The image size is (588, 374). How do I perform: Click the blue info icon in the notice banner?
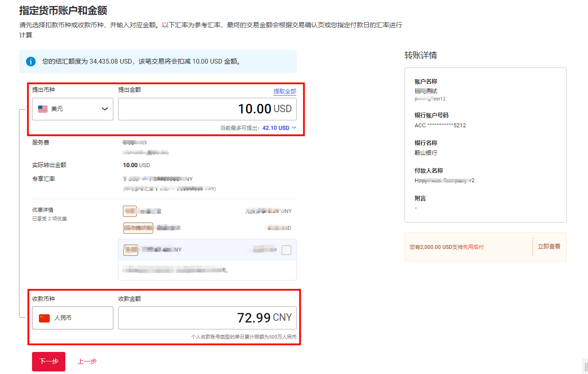point(30,61)
